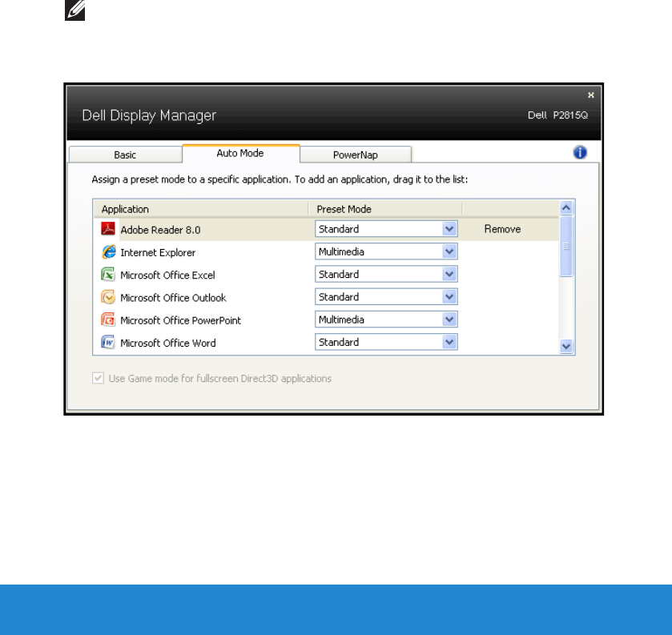Click the Microsoft Office Excel icon
The height and width of the screenshot is (635, 672).
(x=108, y=274)
